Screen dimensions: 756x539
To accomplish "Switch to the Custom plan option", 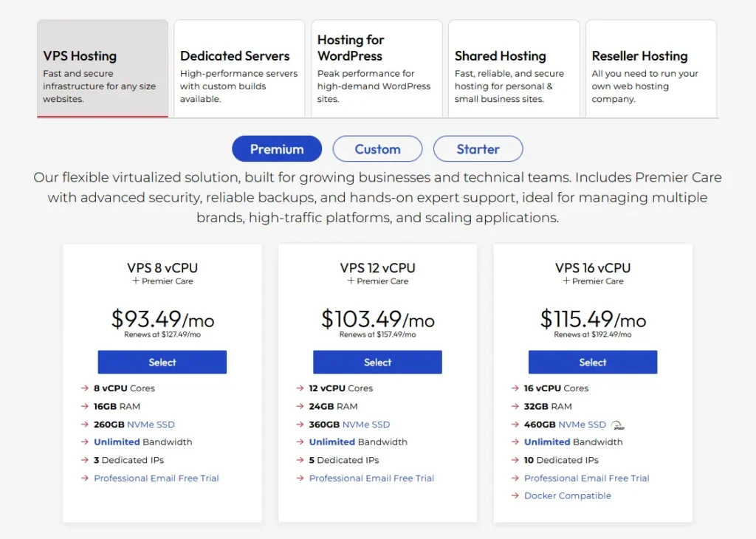I will tap(377, 148).
